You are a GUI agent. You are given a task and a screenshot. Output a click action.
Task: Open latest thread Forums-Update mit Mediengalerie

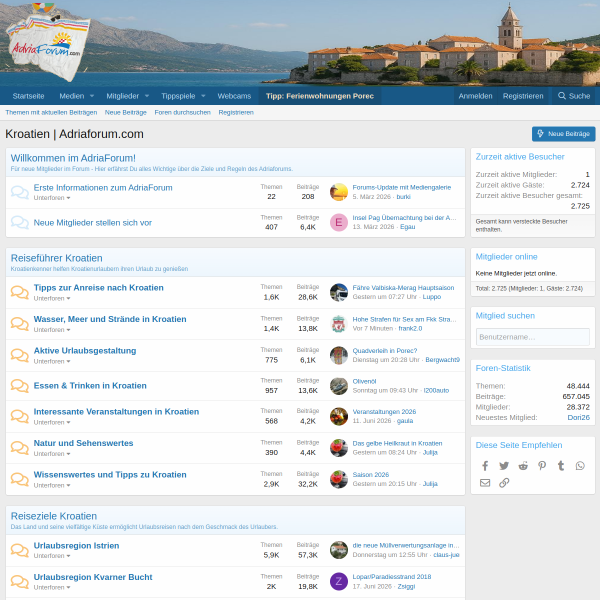tap(401, 188)
